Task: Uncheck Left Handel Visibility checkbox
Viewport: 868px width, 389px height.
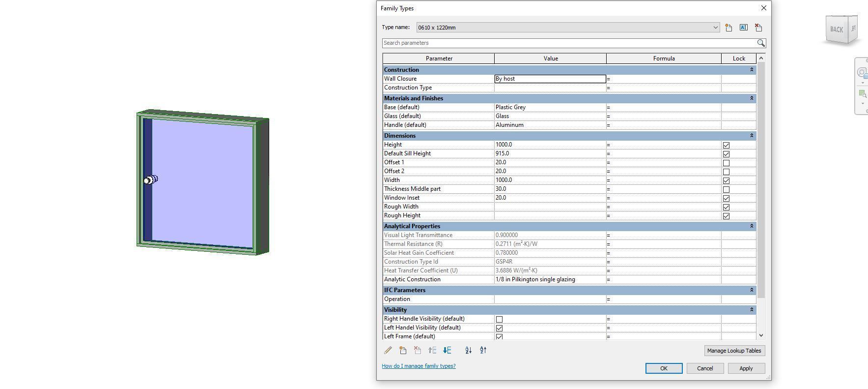Action: (499, 328)
